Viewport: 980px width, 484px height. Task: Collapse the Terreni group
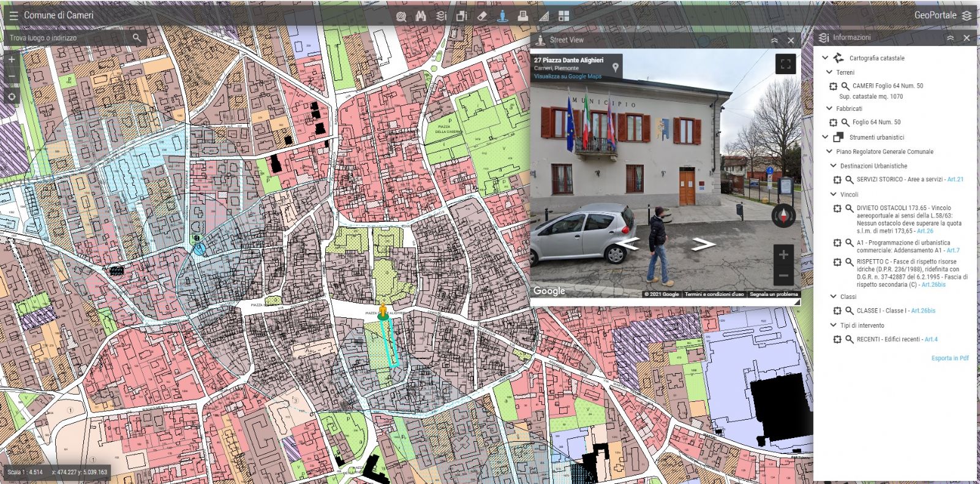pyautogui.click(x=829, y=72)
